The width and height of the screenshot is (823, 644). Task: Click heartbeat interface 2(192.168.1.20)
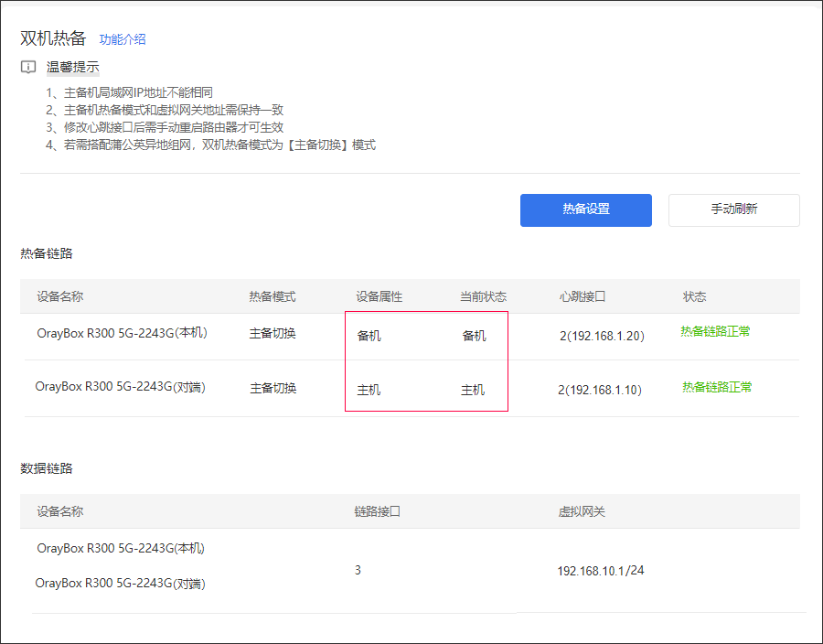[x=602, y=336]
